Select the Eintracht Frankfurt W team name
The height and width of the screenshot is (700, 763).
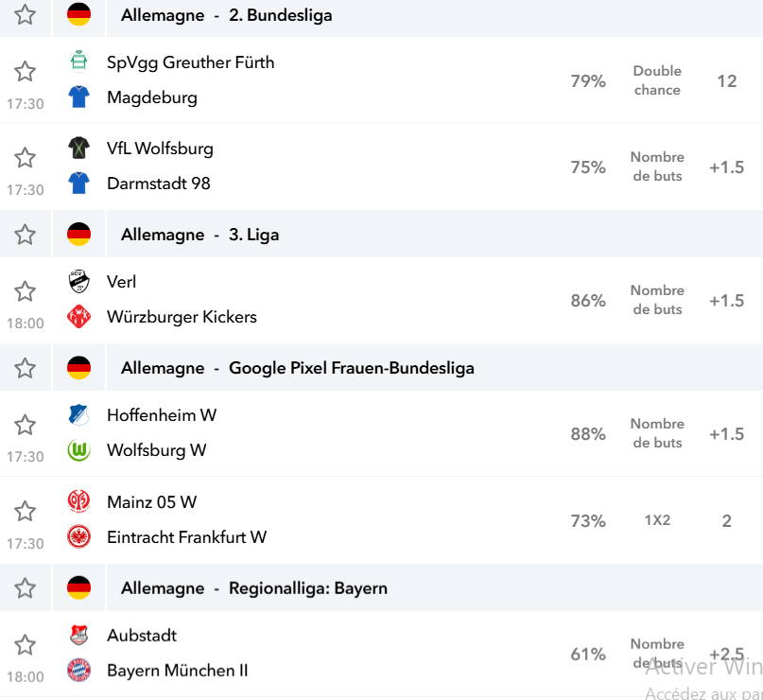(x=187, y=537)
